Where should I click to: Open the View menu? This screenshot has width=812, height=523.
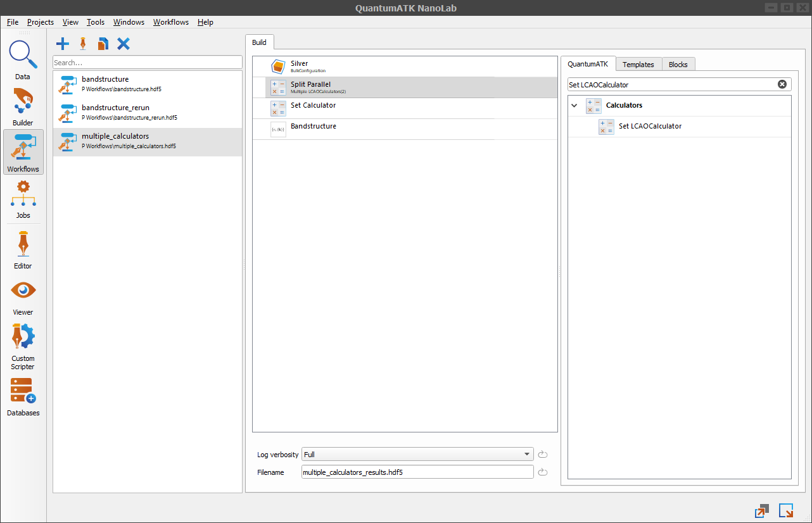tap(70, 22)
